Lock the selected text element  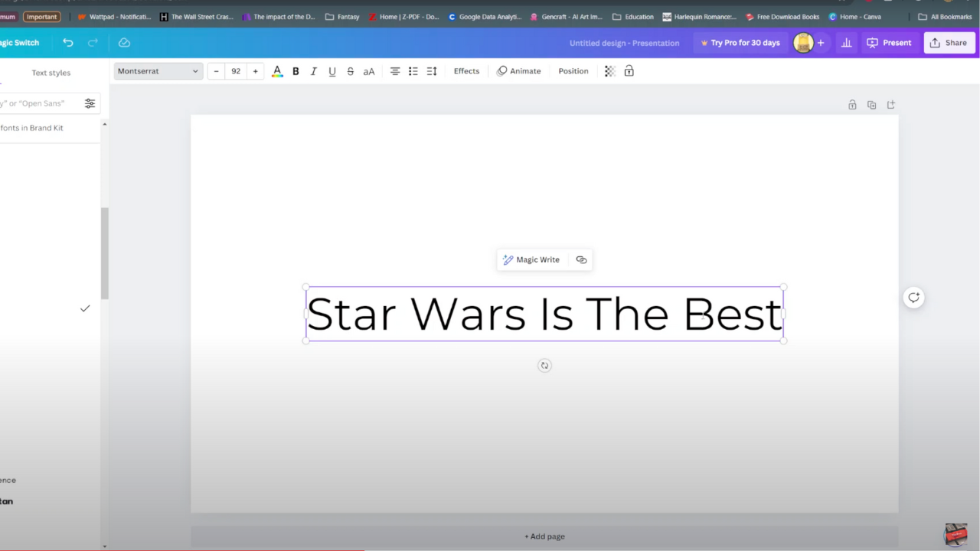629,71
